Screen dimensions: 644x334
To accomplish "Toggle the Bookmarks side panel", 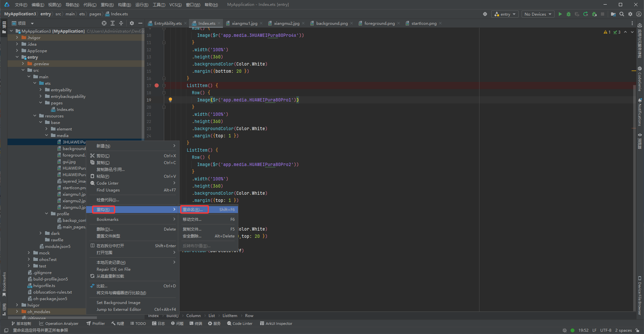I will (4, 284).
